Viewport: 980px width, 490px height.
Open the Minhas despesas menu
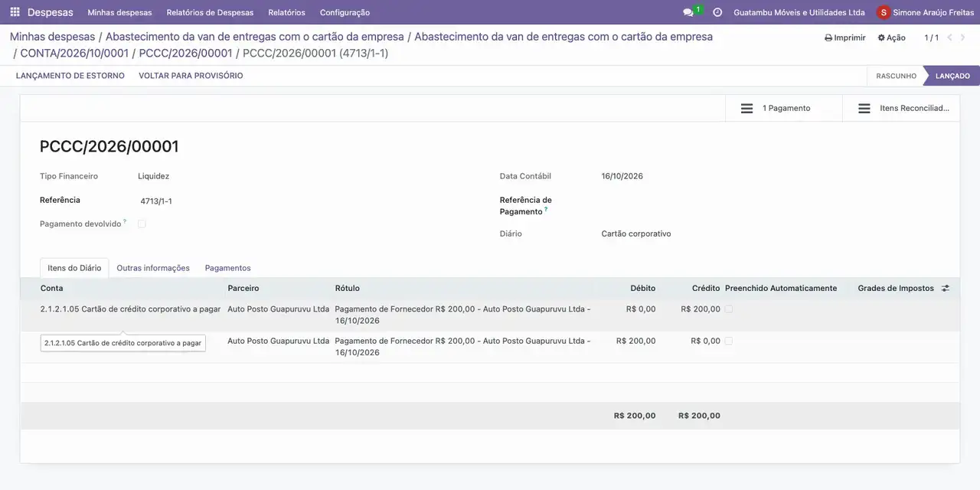pyautogui.click(x=119, y=12)
